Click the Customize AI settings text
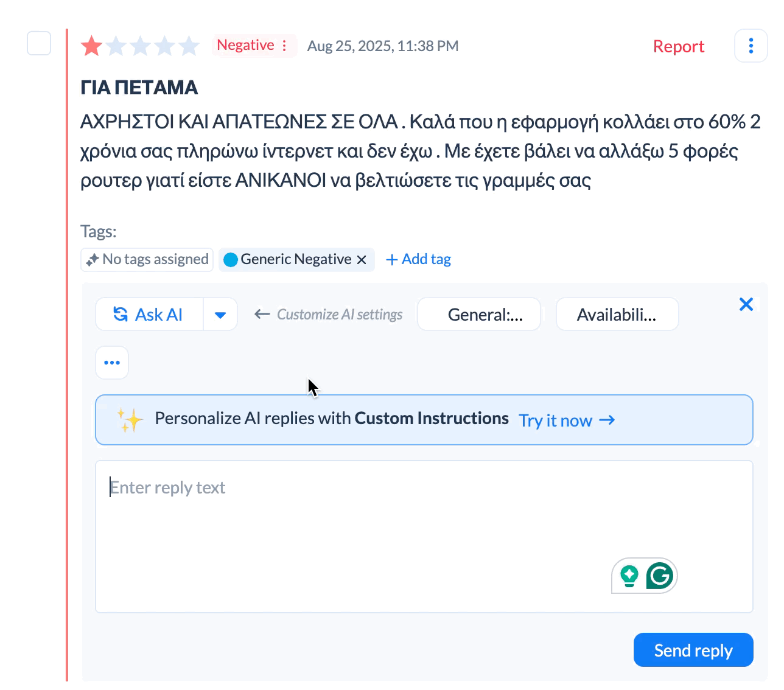The image size is (784, 690). click(x=340, y=315)
